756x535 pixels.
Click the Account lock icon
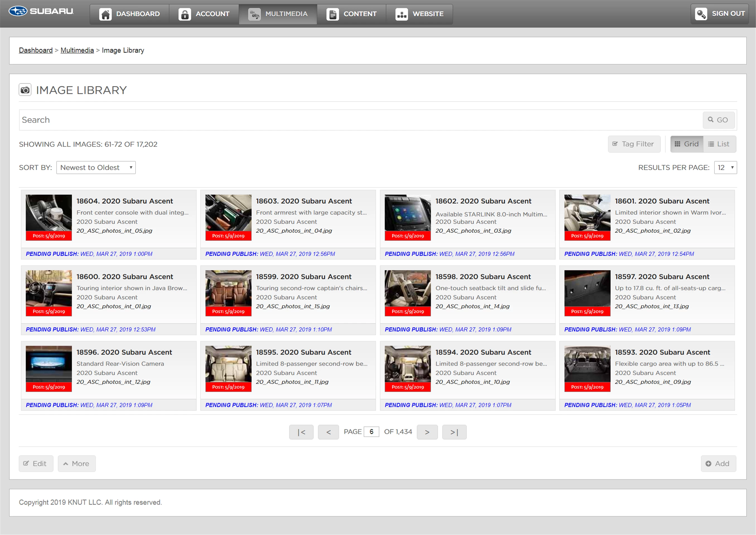[185, 14]
